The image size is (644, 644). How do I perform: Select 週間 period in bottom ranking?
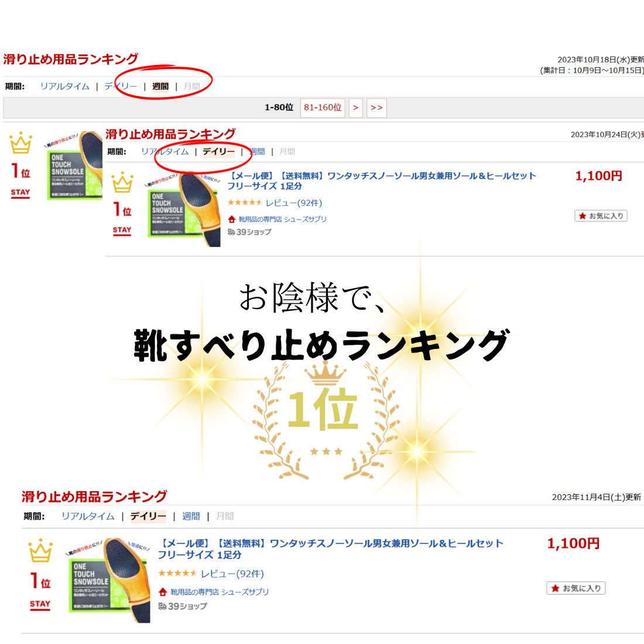[191, 516]
